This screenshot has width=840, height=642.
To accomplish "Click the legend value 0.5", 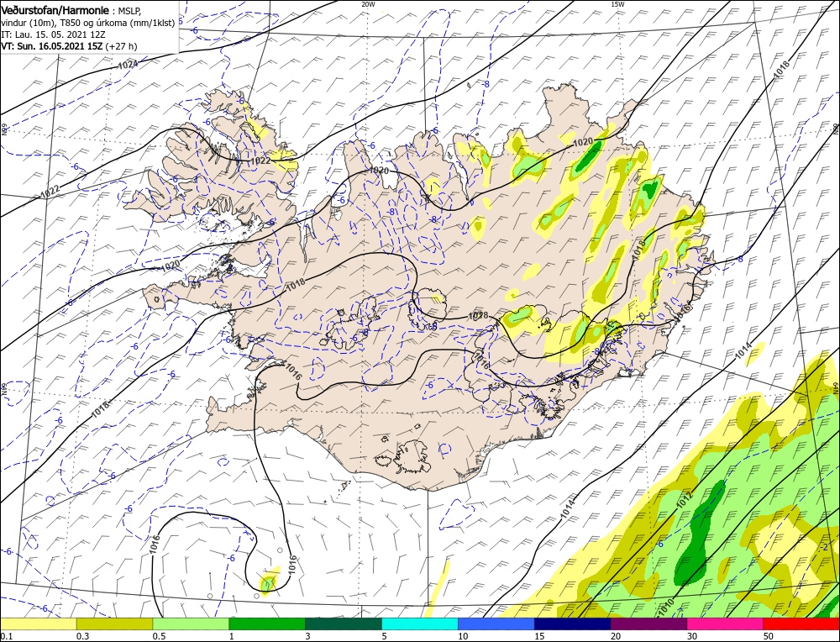I will 159,636.
